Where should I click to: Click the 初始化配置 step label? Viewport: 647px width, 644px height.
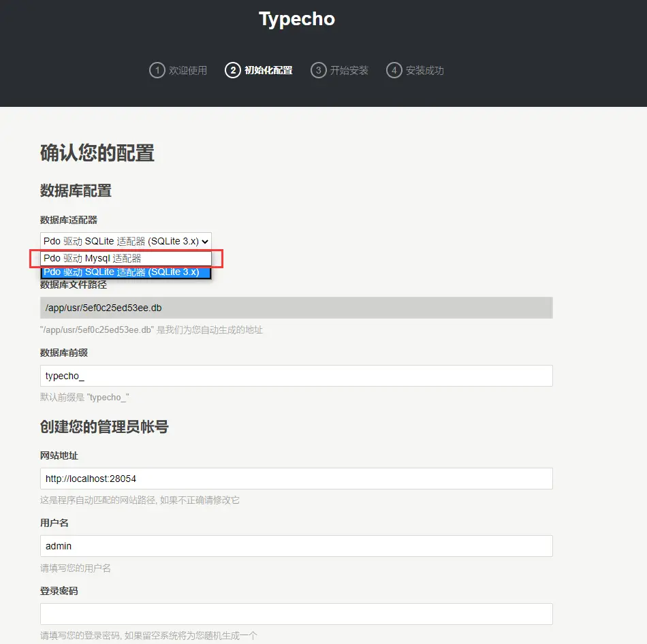(268, 71)
